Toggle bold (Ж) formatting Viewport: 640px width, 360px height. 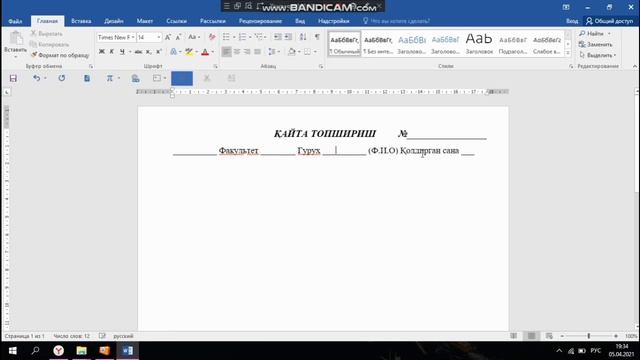click(102, 51)
